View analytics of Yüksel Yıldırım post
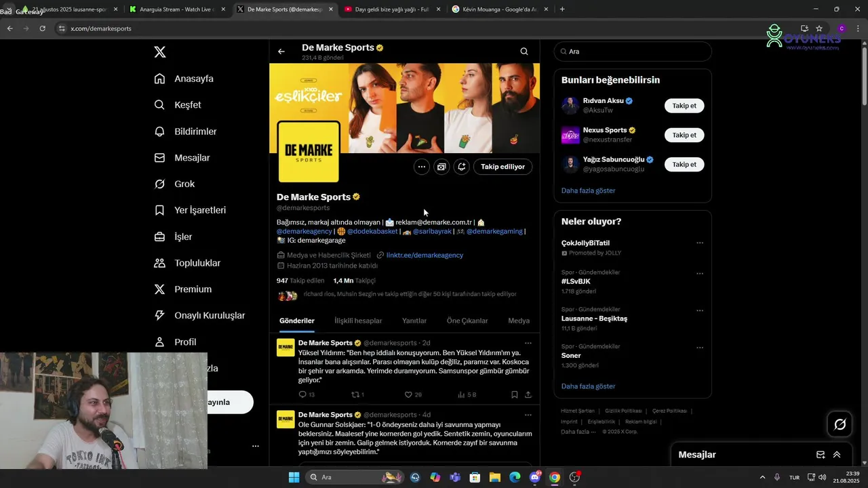This screenshot has height=488, width=868. (461, 394)
